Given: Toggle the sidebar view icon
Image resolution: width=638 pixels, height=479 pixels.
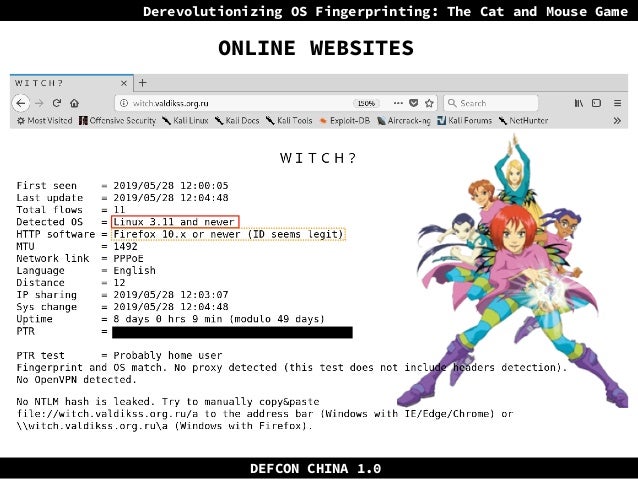Looking at the screenshot, I should point(596,103).
